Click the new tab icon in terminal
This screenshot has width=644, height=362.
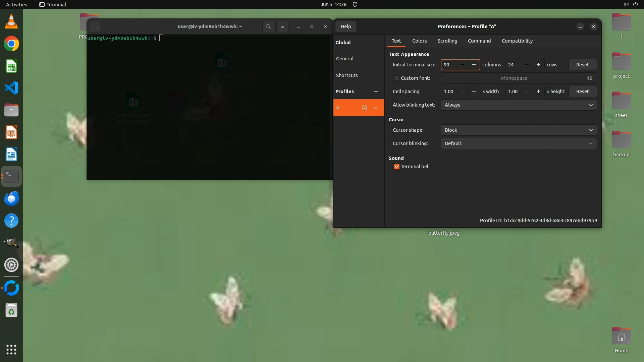pos(95,26)
